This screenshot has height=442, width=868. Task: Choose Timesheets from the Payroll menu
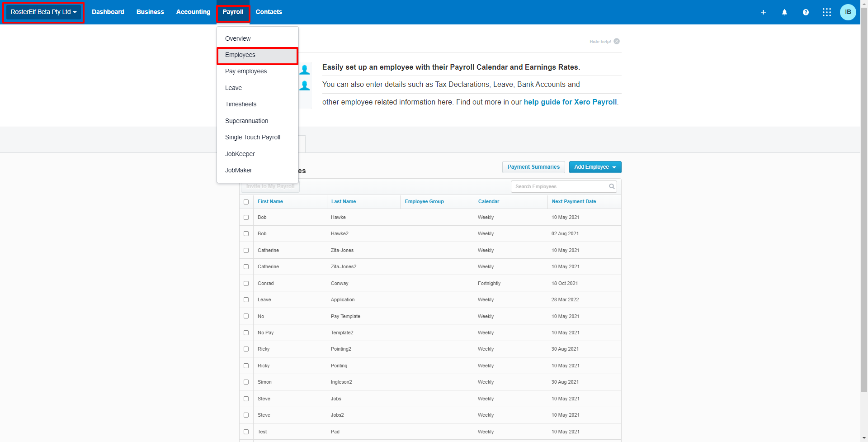coord(257,105)
